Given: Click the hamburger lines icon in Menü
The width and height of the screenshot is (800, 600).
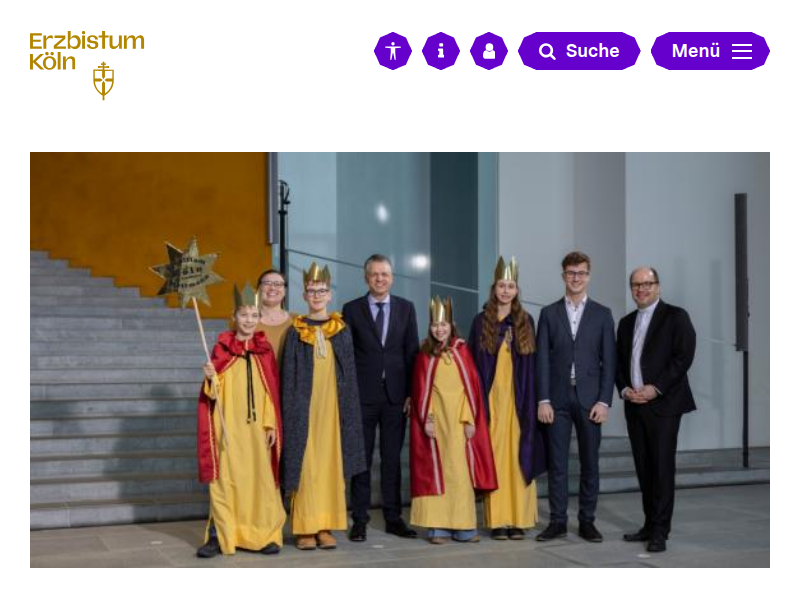Looking at the screenshot, I should pos(742,51).
